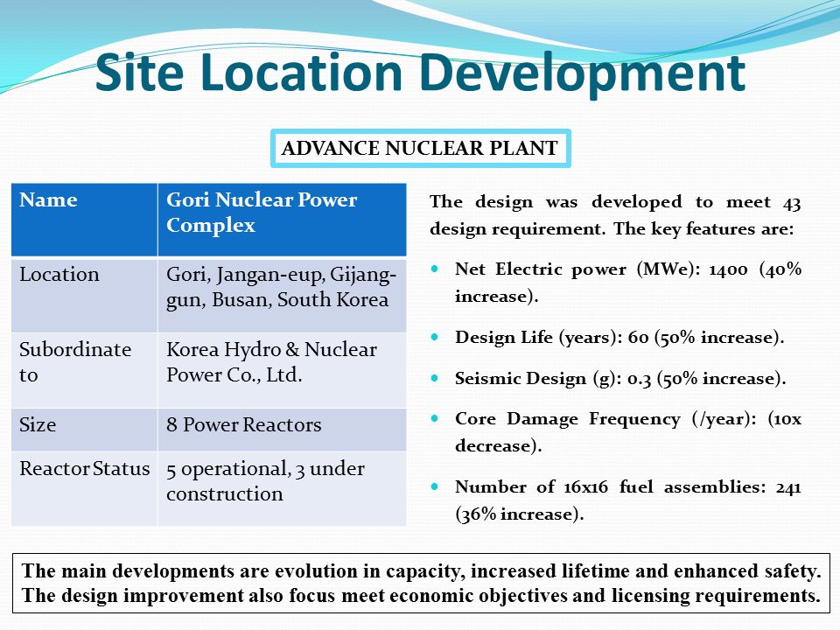Select the 'The design improvement also focus' sentence
The height and width of the screenshot is (630, 840).
pos(421,596)
